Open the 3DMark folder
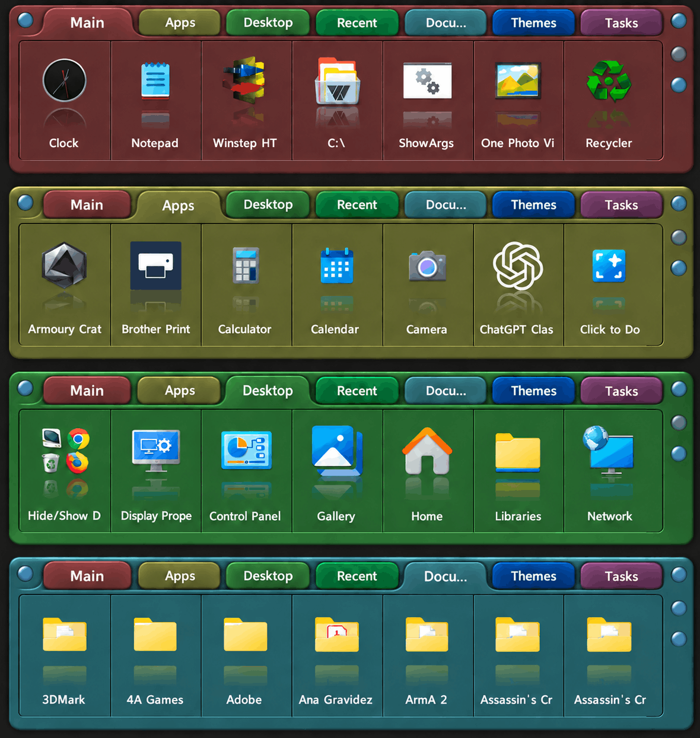This screenshot has height=738, width=700. (x=65, y=635)
